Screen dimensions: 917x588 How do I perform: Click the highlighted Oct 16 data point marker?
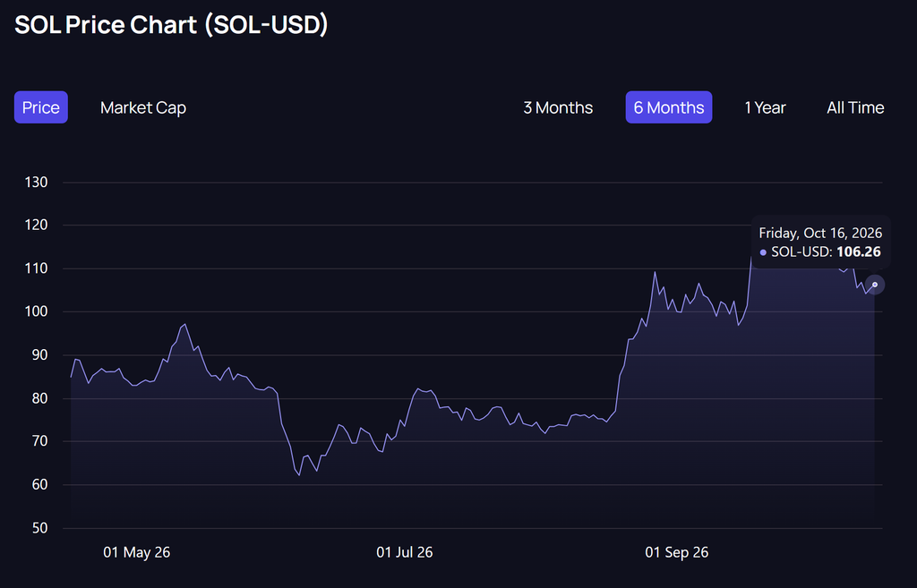pos(875,285)
